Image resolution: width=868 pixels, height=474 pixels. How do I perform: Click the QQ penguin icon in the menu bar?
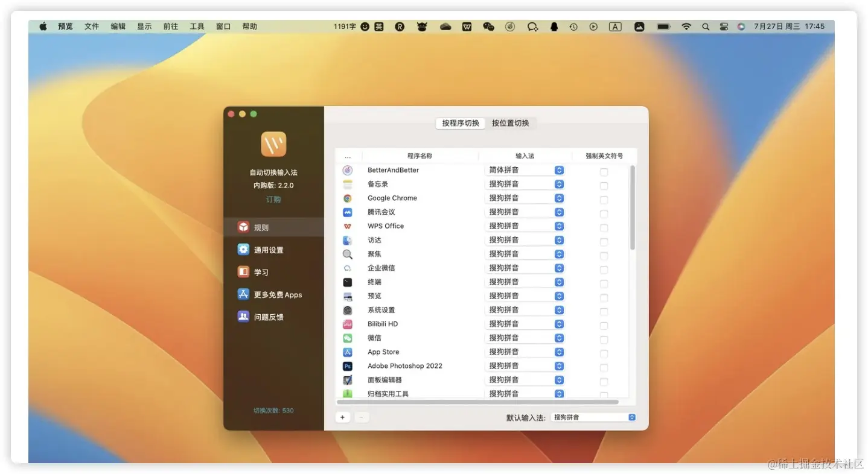tap(554, 27)
